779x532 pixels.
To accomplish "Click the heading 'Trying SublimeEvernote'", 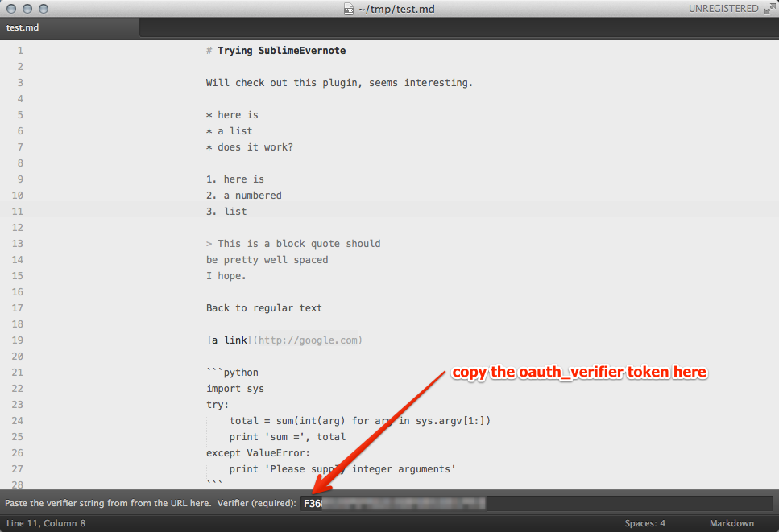I will (x=281, y=51).
